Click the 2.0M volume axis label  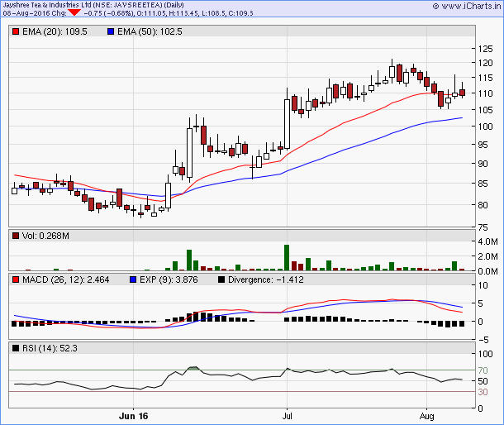coord(487,256)
